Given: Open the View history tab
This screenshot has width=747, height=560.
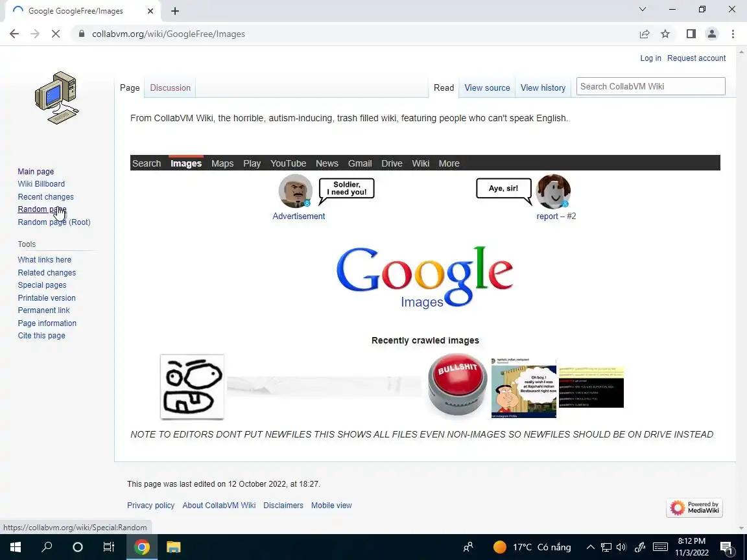Looking at the screenshot, I should [543, 87].
